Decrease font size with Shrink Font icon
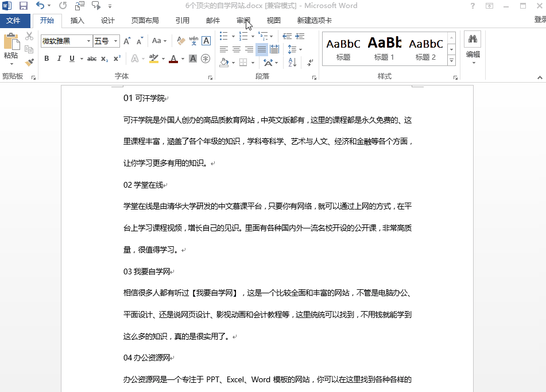Screen dimensions: 546x392 [140, 41]
